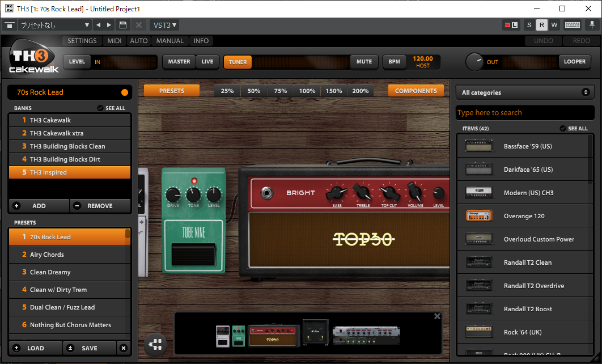Click the Randall T2 Boost amp icon
The height and width of the screenshot is (364, 602).
(479, 308)
